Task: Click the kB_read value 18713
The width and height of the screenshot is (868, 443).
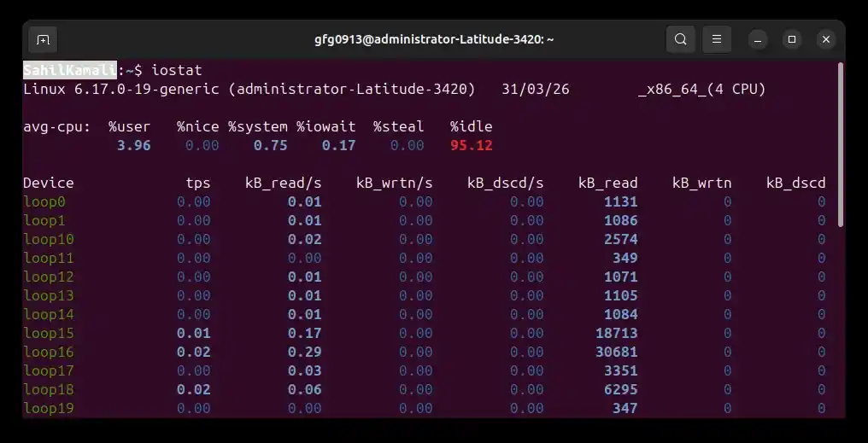Action: pyautogui.click(x=617, y=334)
